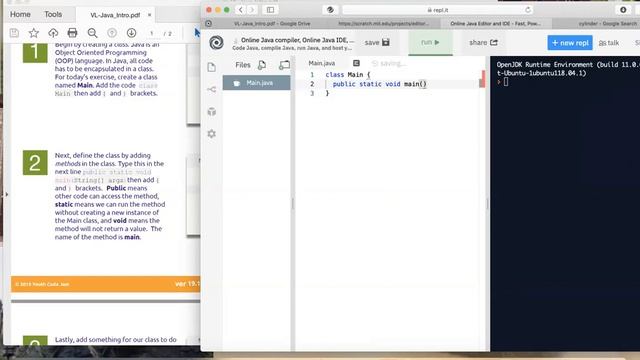Open the talk link in repl.it header
640x360 pixels.
609,43
